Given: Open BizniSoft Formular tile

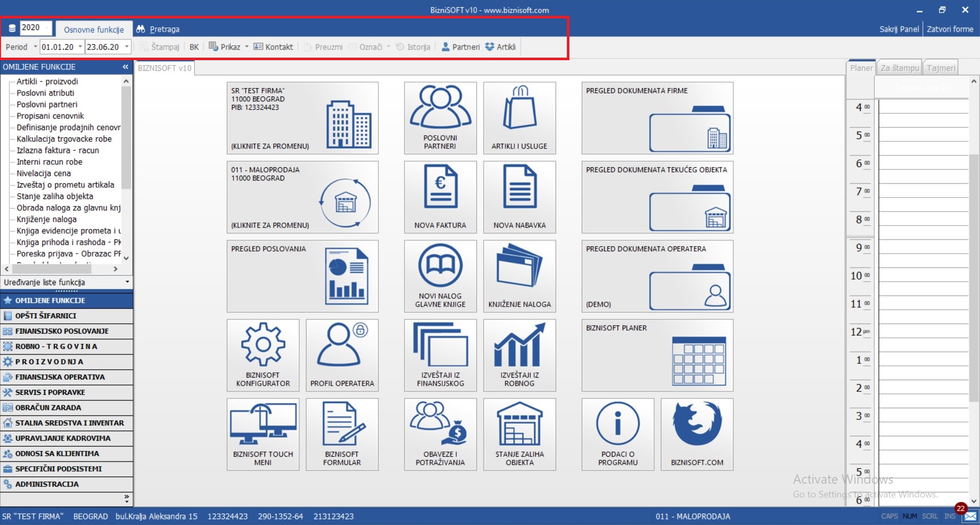Looking at the screenshot, I should (342, 434).
